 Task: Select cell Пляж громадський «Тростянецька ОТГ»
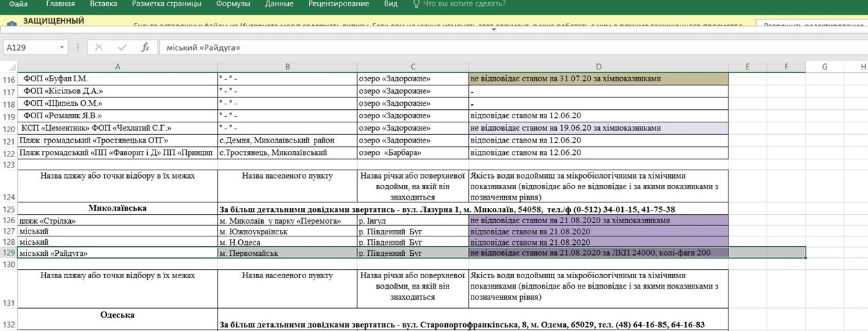117,140
